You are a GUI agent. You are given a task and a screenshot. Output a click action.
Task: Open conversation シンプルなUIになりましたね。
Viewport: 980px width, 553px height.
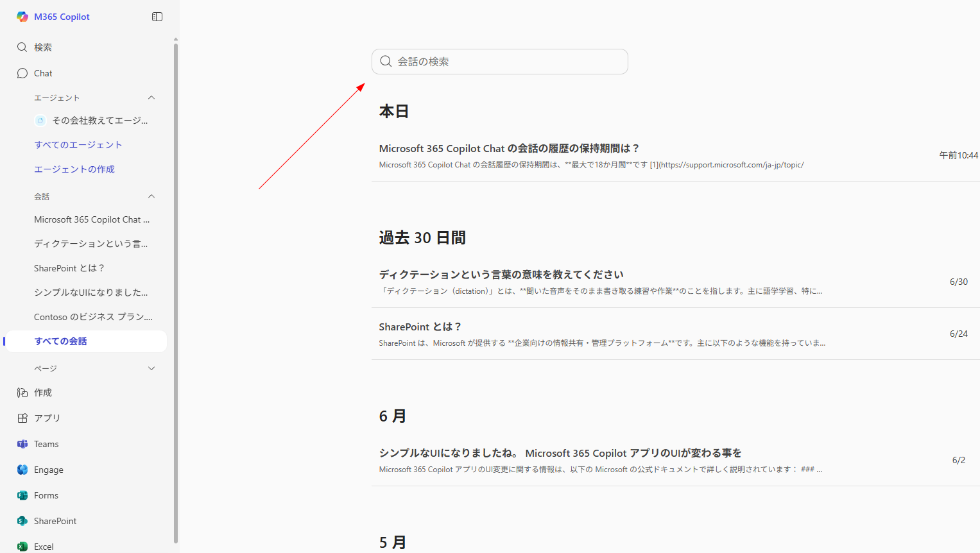click(560, 453)
